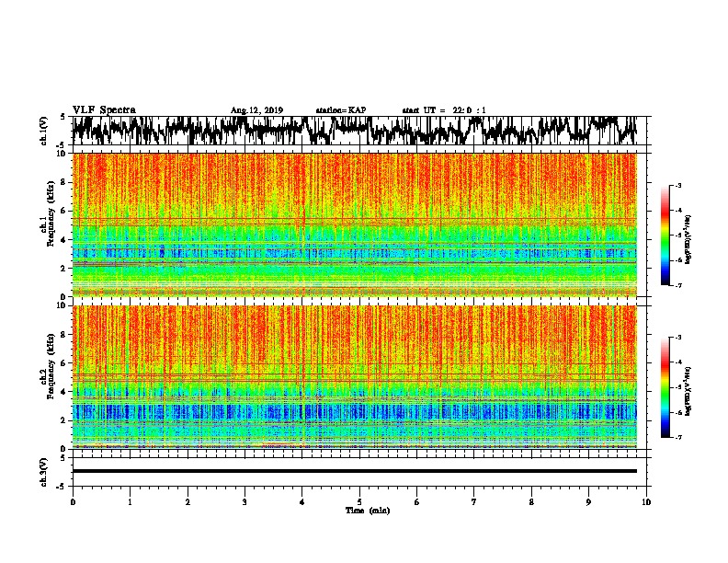Click the ch.2 spectrogram color scale bar
The width and height of the screenshot is (728, 563).
[x=665, y=387]
